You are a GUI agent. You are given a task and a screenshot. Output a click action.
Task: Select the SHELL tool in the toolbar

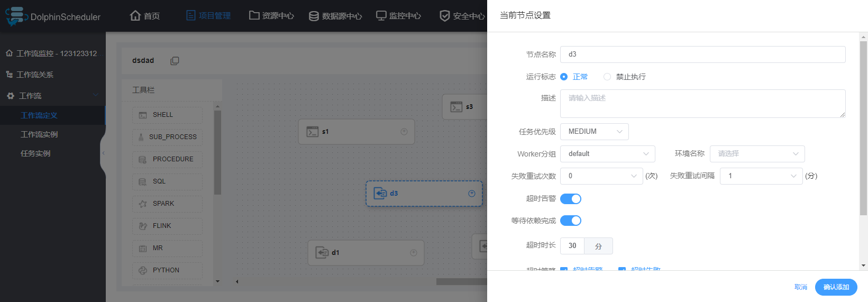[x=167, y=115]
